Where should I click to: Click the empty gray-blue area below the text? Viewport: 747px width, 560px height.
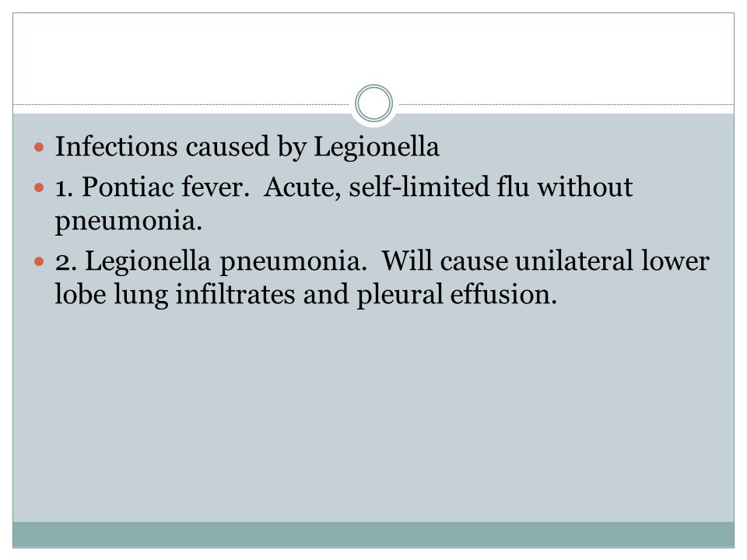click(x=373, y=415)
